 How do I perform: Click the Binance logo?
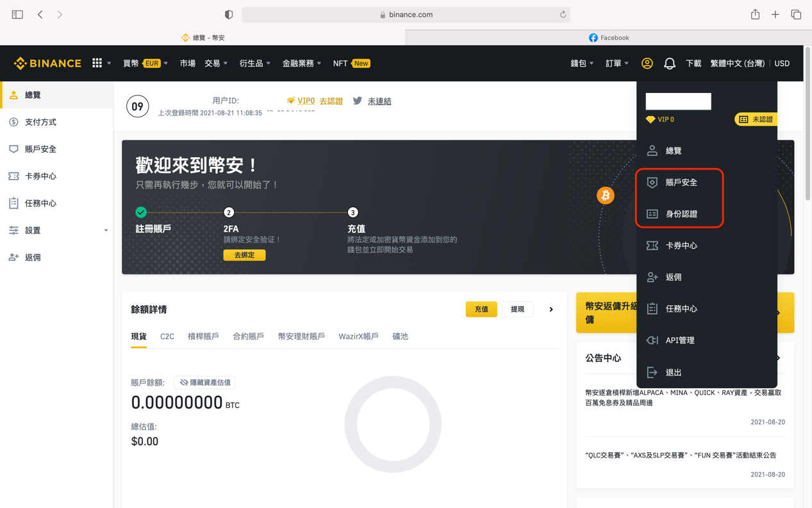click(x=47, y=63)
